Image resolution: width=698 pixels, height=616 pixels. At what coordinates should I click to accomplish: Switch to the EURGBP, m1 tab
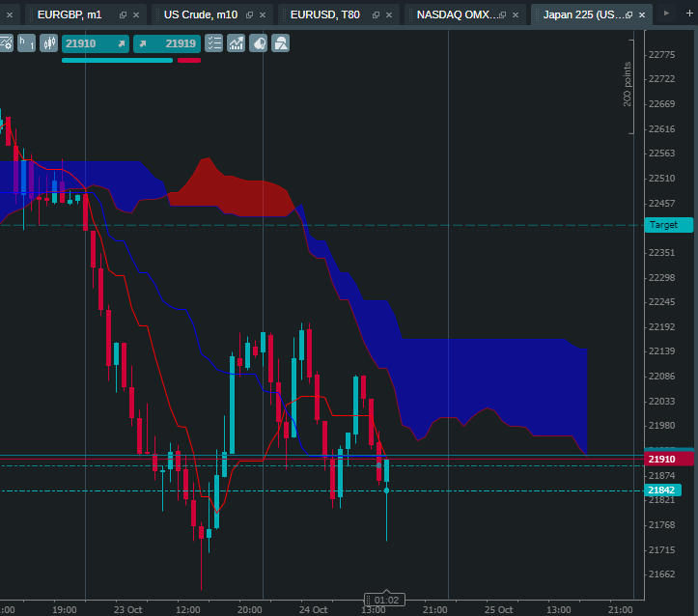point(70,14)
